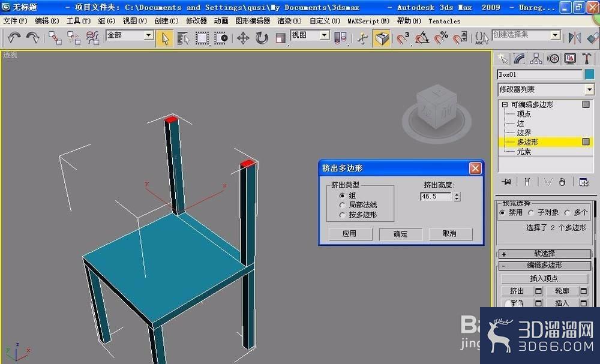Choose the Rectangular Selection Region tool
The image size is (600, 364).
[x=202, y=38]
